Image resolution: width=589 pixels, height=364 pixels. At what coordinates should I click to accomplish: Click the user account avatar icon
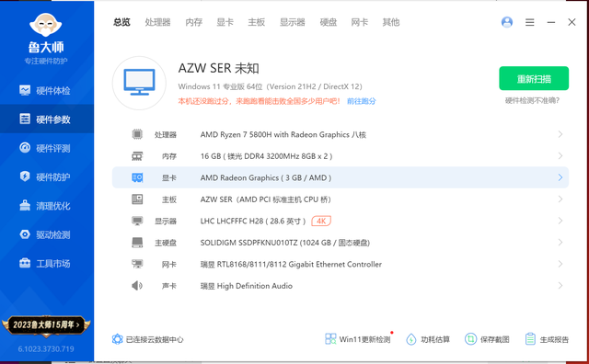tap(507, 22)
